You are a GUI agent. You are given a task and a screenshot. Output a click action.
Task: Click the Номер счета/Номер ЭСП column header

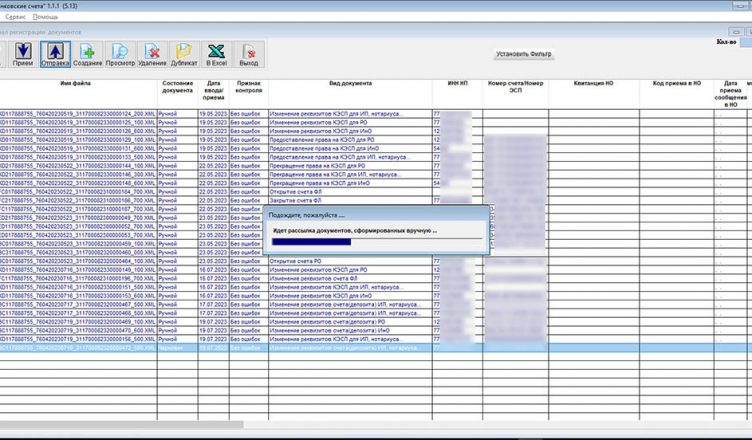(x=515, y=87)
